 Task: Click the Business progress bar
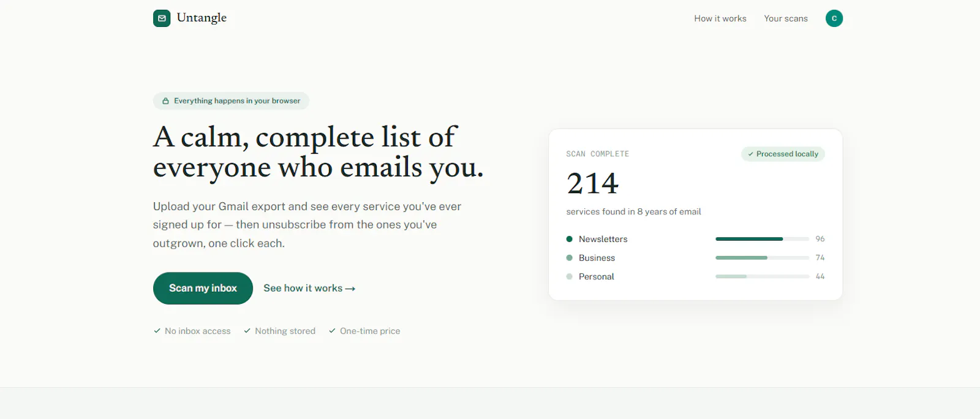(763, 258)
